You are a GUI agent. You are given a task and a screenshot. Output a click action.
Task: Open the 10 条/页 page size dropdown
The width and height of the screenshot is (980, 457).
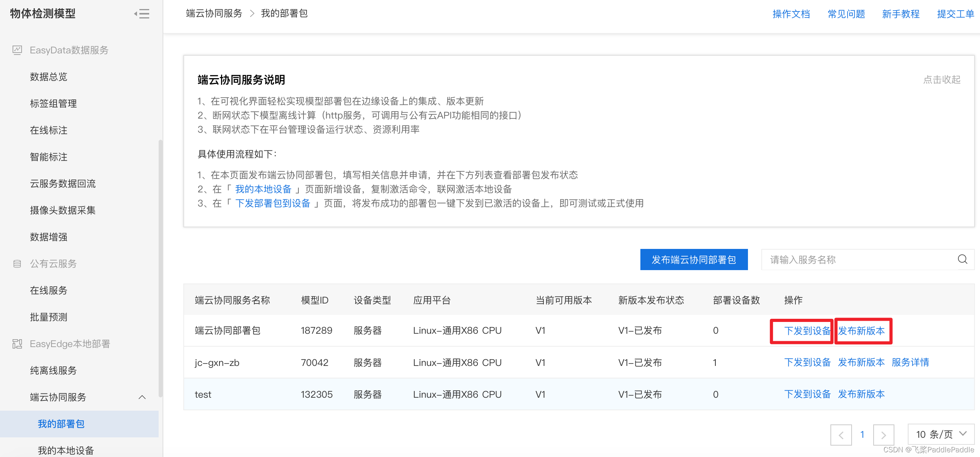pos(941,434)
